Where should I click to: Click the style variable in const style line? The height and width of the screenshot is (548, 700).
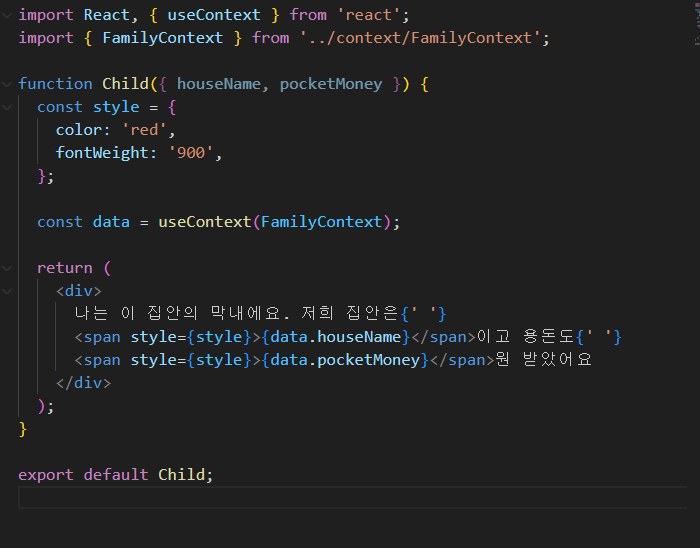tap(116, 107)
